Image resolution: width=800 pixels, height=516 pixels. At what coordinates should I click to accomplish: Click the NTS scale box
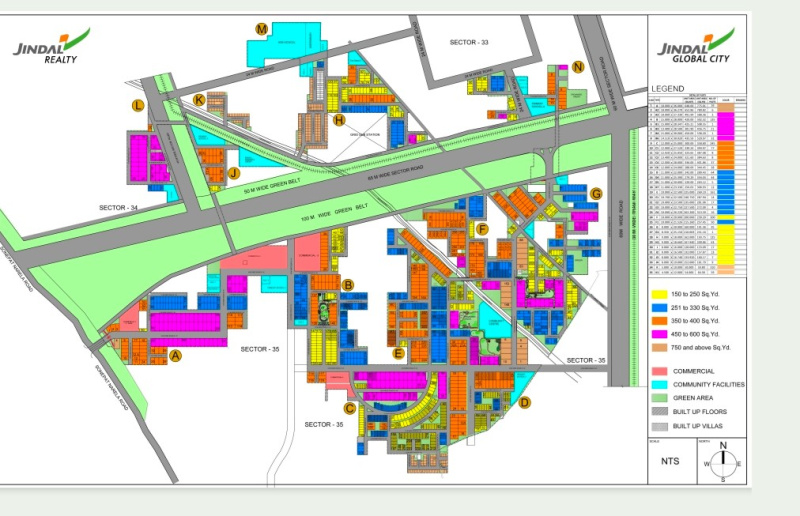tap(670, 462)
